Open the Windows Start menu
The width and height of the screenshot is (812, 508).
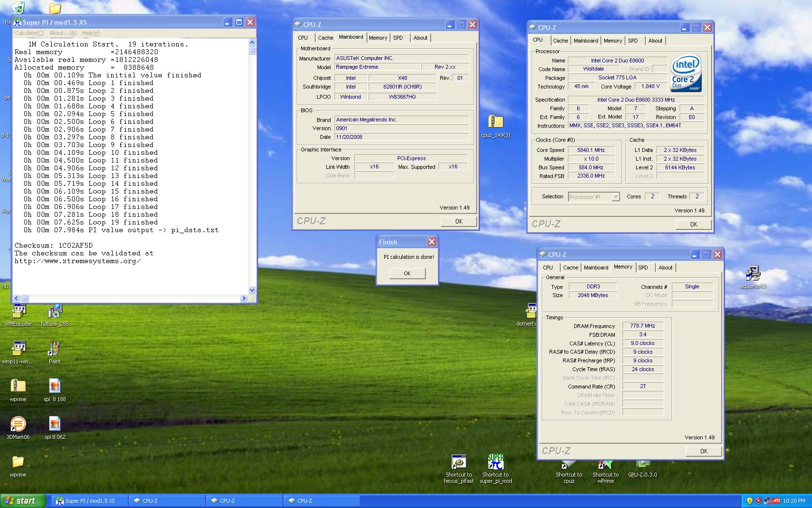point(23,501)
